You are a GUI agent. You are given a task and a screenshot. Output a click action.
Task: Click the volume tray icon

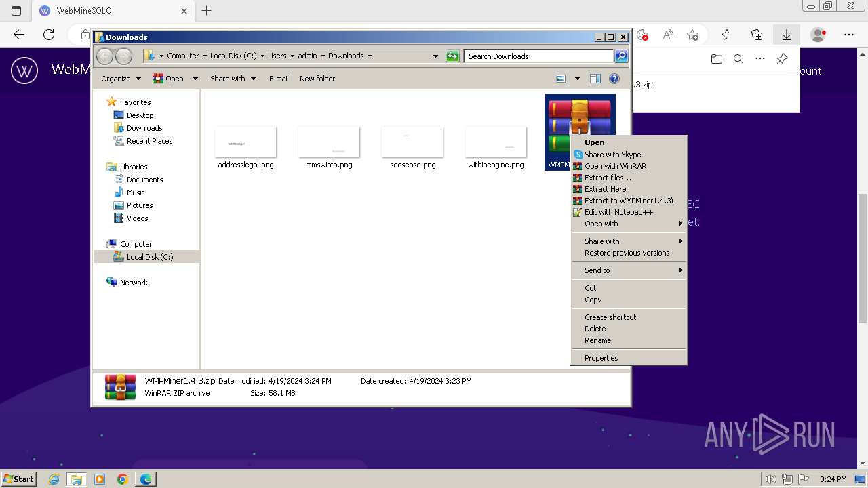click(x=771, y=479)
